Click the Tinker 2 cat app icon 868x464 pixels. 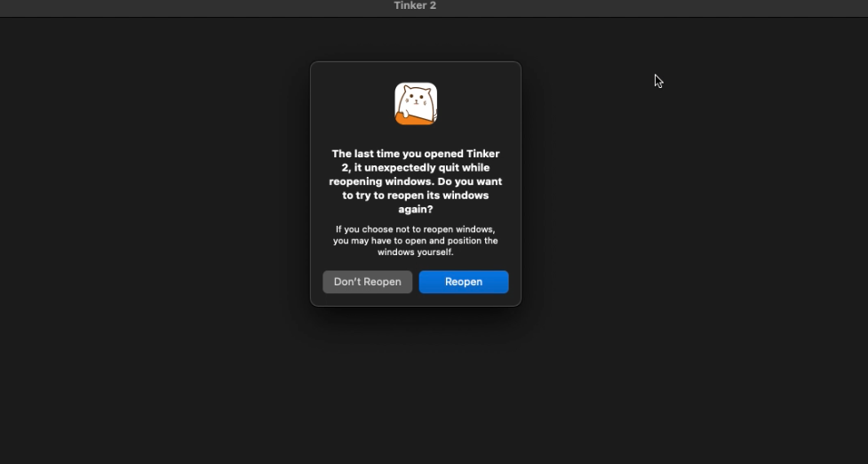(x=416, y=103)
